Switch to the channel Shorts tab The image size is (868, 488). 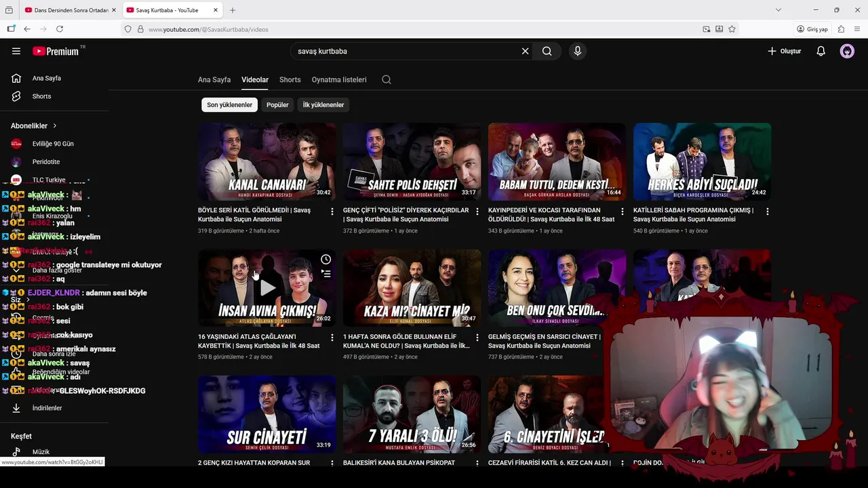coord(290,79)
